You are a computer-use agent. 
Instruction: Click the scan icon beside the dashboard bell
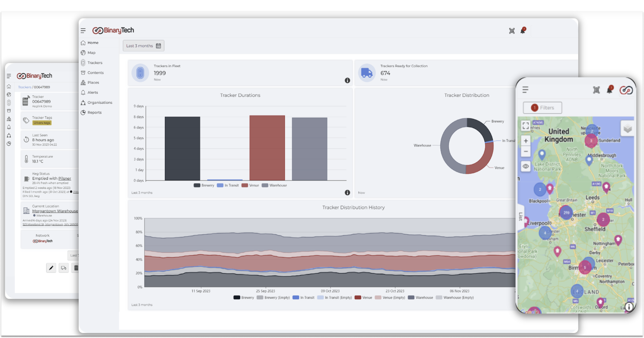click(x=512, y=31)
